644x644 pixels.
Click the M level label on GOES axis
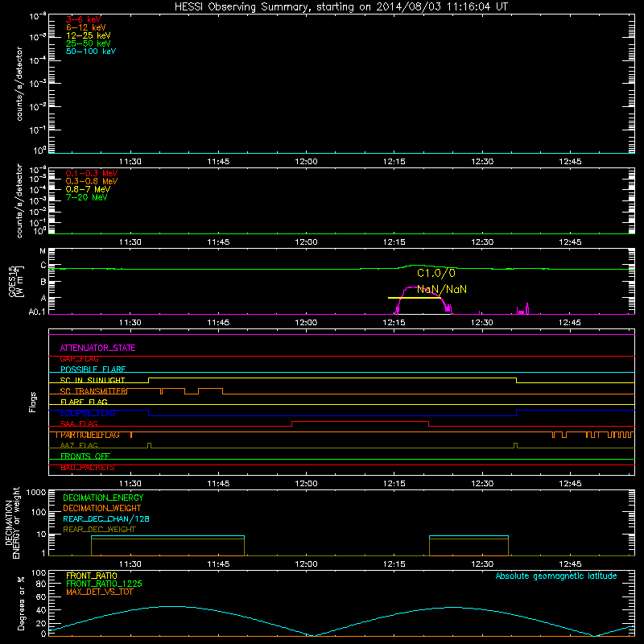point(43,251)
